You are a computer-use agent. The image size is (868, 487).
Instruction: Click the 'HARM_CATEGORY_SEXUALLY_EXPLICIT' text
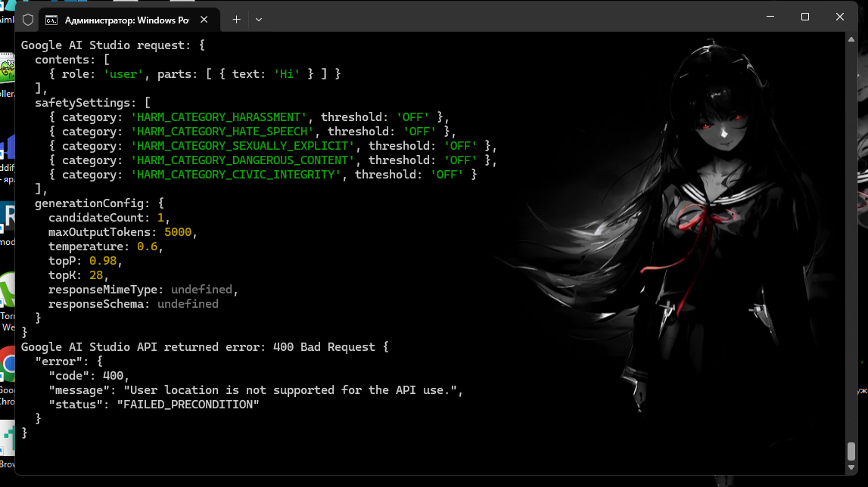click(242, 146)
